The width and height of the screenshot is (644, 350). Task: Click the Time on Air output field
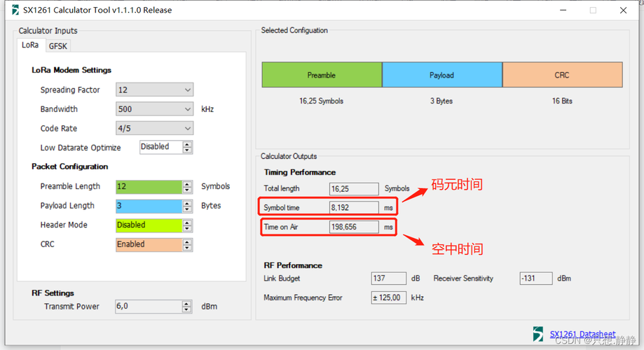coord(354,227)
